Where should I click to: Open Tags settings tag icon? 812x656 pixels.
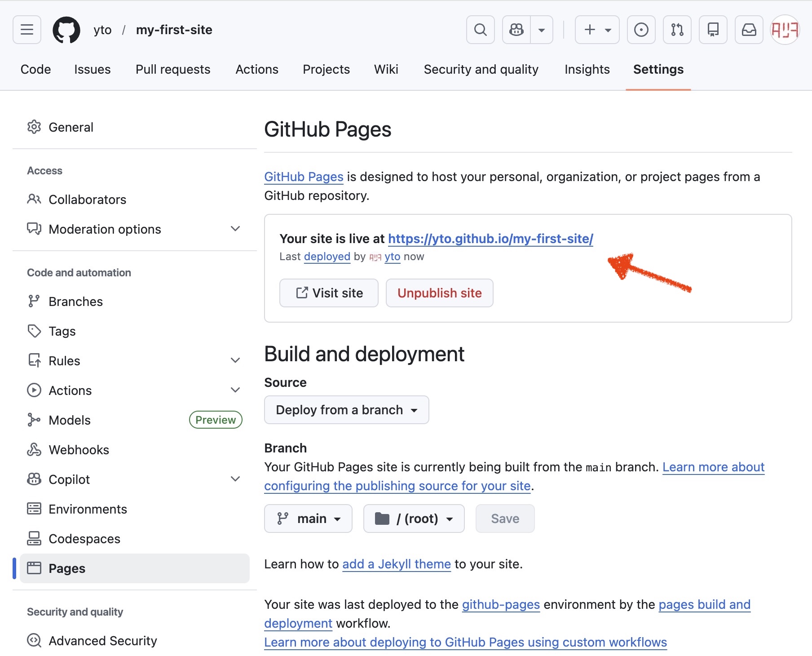point(34,331)
